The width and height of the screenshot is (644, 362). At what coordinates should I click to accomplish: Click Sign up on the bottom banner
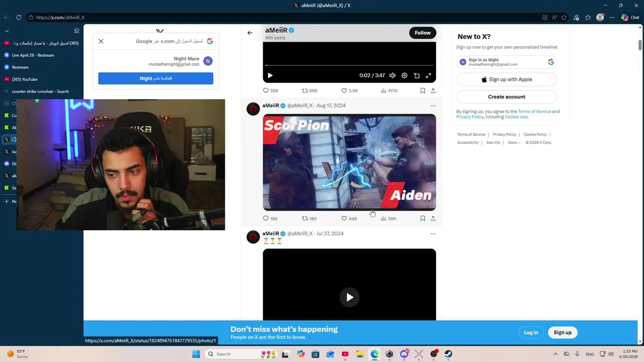(x=562, y=332)
